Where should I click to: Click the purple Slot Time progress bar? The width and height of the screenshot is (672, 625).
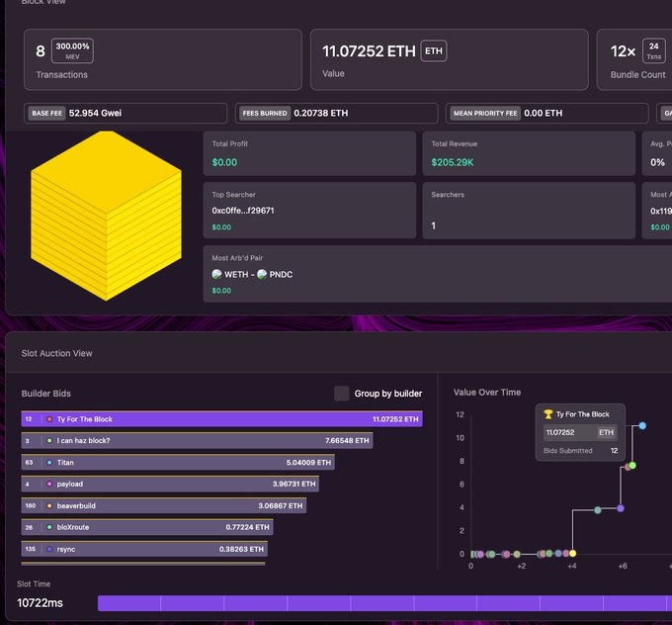click(384, 603)
